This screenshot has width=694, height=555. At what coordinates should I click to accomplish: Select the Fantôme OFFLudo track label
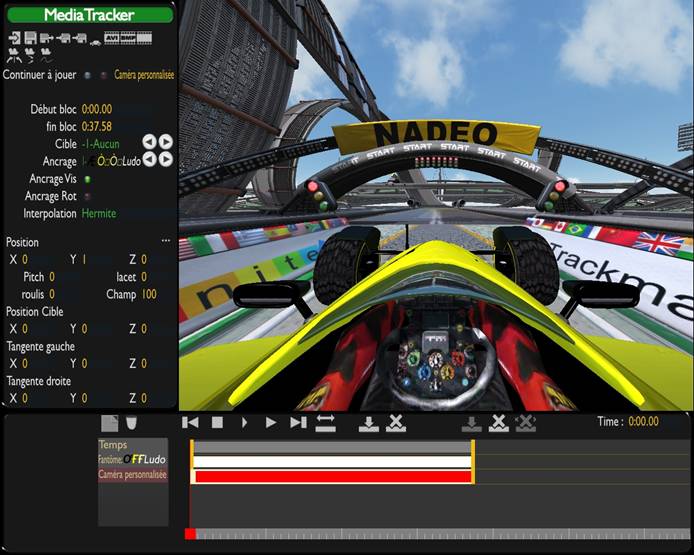(132, 459)
